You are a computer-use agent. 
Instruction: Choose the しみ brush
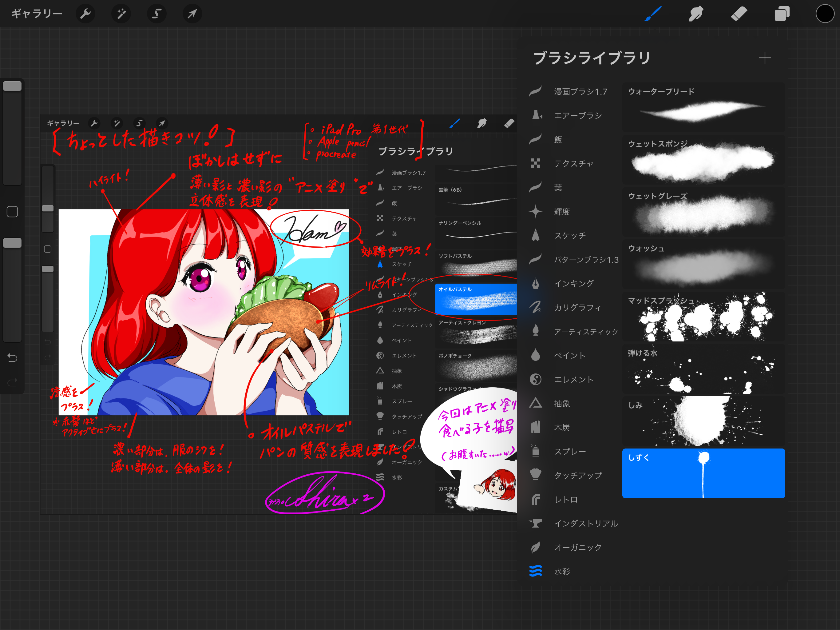pos(703,421)
